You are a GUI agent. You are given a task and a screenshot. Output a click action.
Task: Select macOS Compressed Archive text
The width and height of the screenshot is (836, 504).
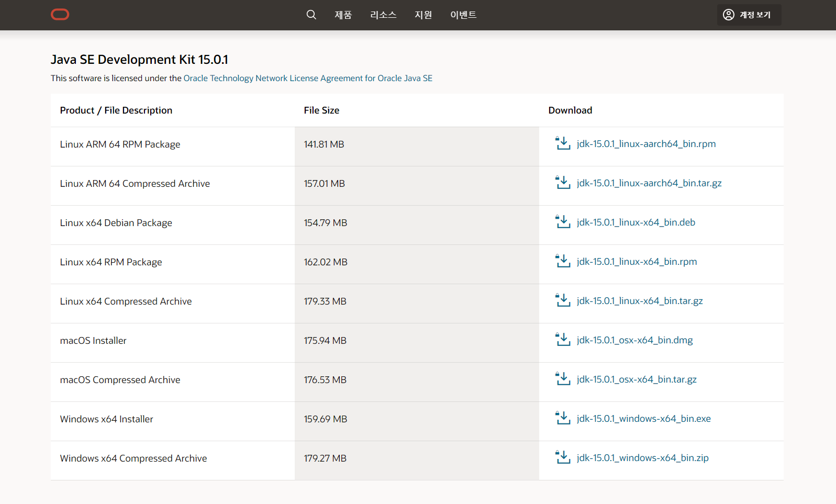[120, 380]
